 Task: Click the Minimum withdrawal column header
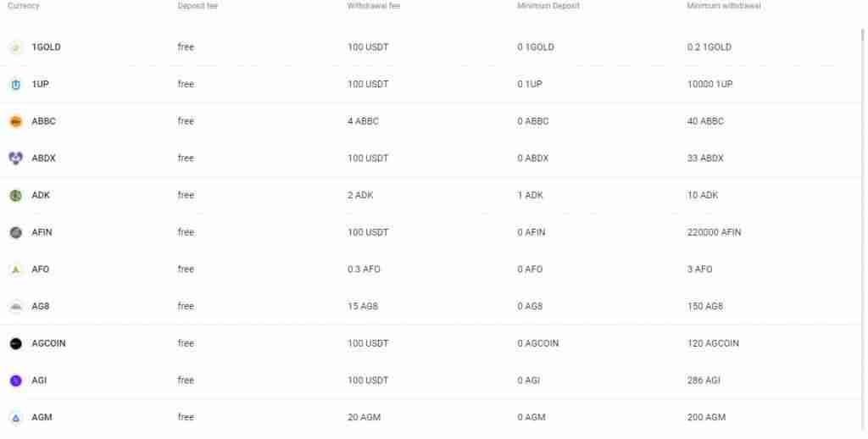724,6
